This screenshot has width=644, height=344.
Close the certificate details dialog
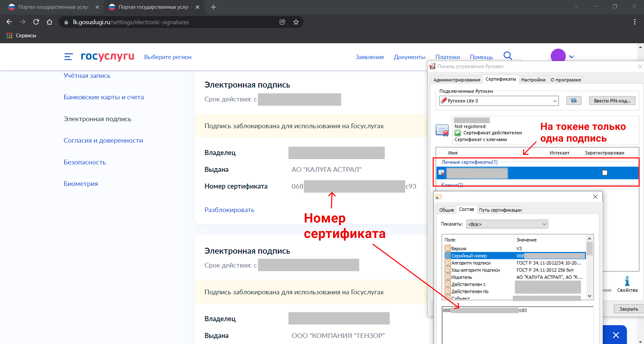pos(595,197)
